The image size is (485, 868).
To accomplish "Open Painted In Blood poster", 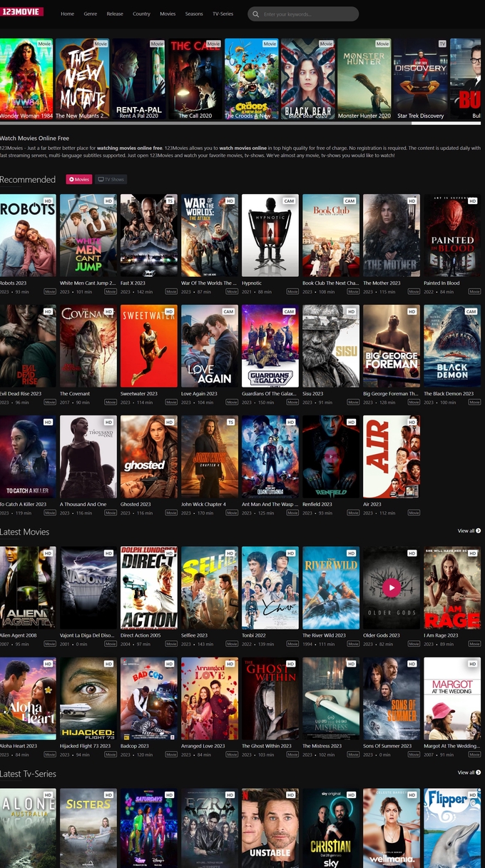I will 452,236.
